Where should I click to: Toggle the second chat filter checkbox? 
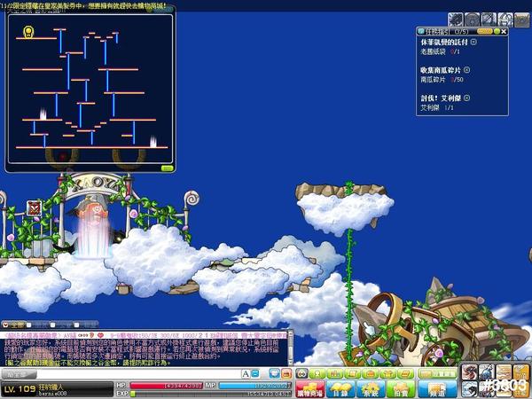pos(53,325)
